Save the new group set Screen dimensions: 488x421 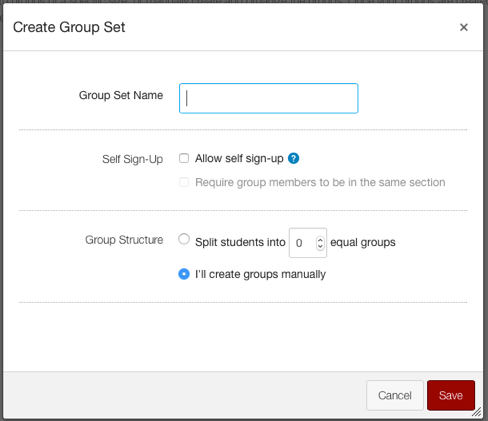451,395
